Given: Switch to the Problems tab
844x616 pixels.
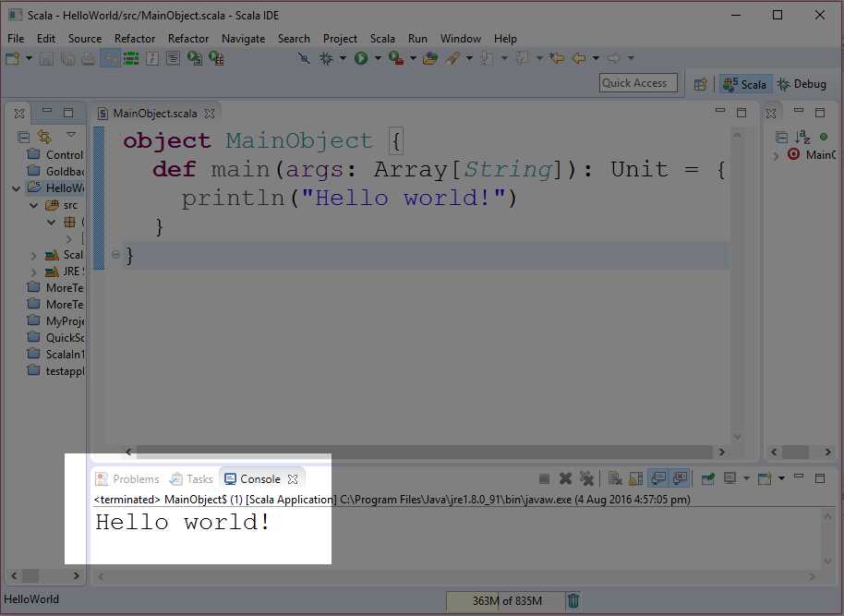Looking at the screenshot, I should coord(127,478).
